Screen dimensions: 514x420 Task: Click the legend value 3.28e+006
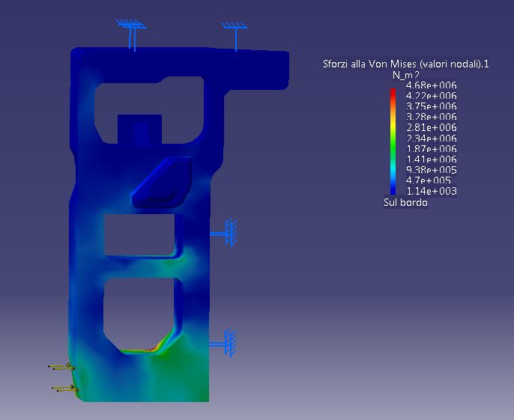point(431,117)
